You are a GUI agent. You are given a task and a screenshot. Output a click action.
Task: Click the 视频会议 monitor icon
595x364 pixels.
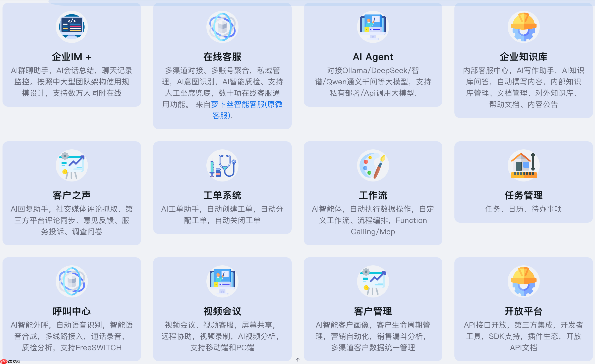click(222, 281)
